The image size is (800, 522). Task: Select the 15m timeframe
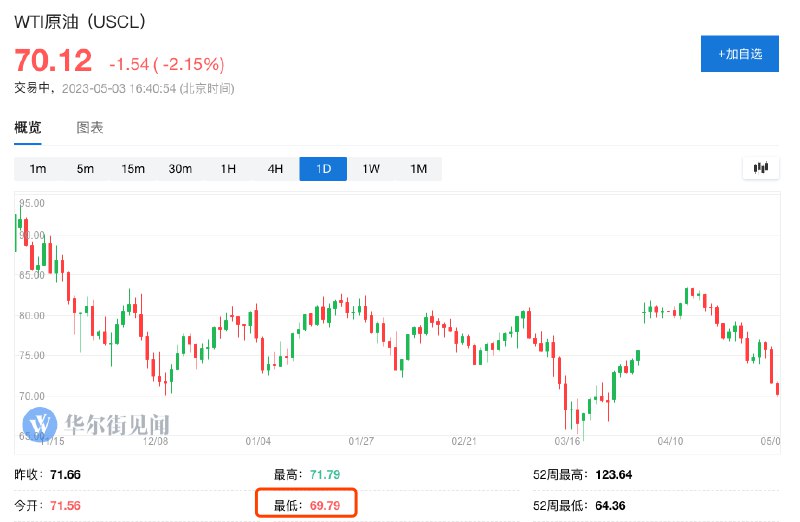(133, 169)
